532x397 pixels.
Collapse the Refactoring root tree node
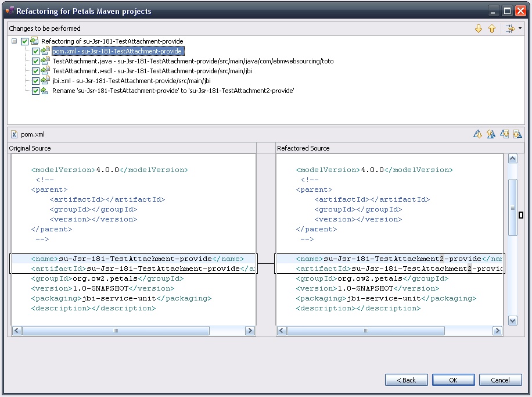click(x=14, y=41)
